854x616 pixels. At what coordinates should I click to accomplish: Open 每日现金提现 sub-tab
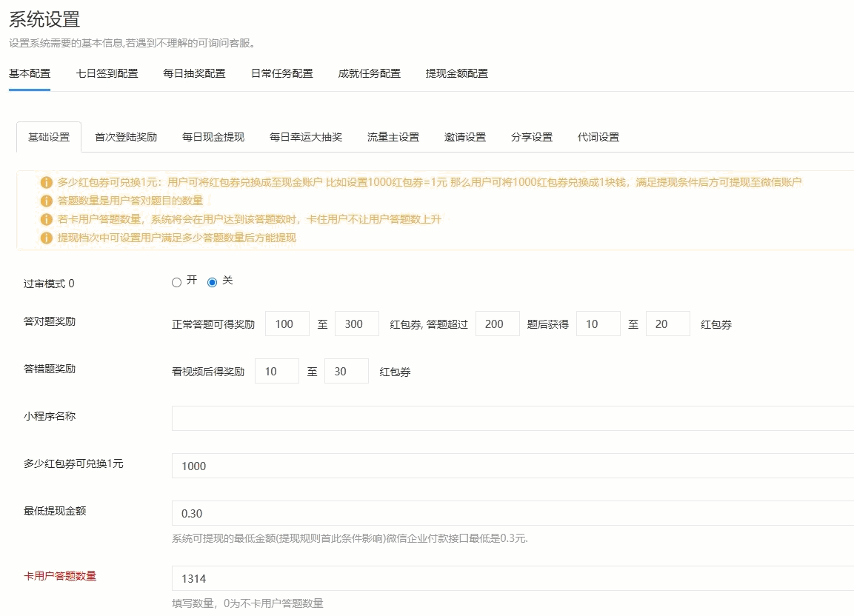click(x=213, y=137)
